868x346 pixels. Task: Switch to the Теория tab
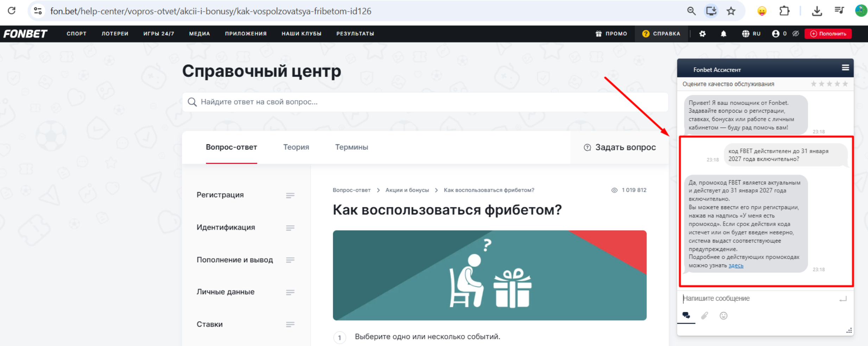[296, 147]
